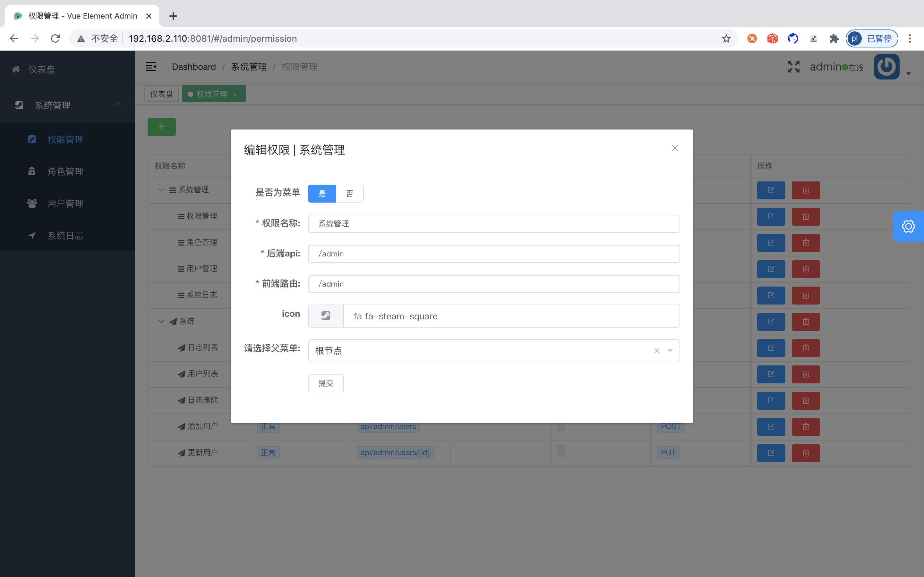Open the blue settings gear panel

point(908,226)
